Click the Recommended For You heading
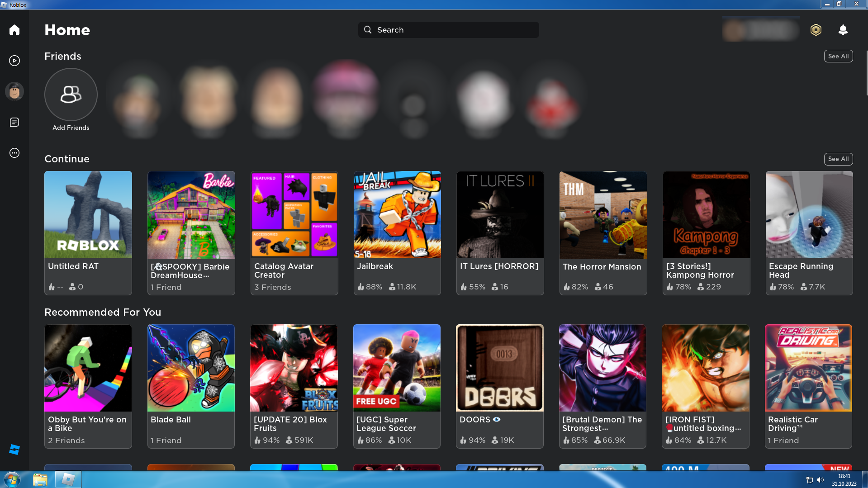Screen dimensions: 868x488 pyautogui.click(x=103, y=312)
